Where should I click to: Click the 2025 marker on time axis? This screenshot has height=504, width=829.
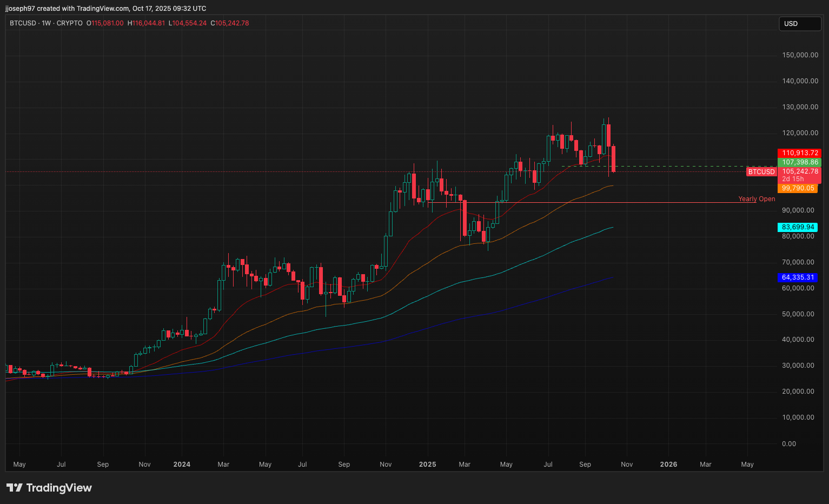(x=427, y=465)
